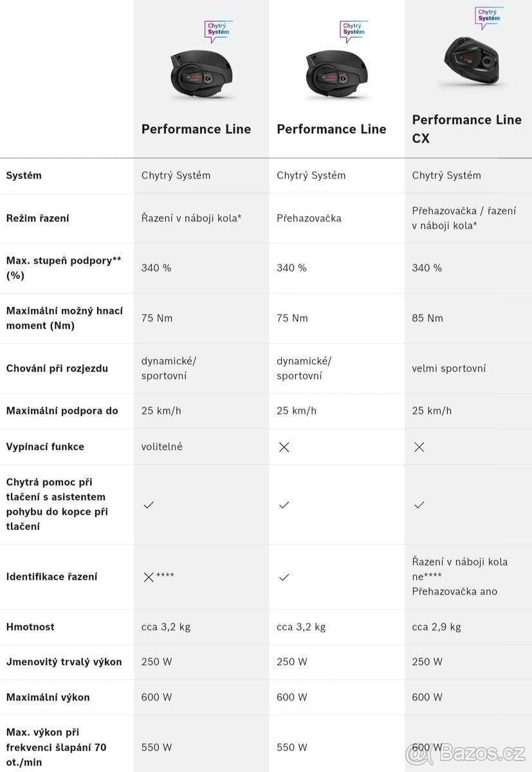Click the Režim řazení row label
Viewport: 532px width, 772px height.
click(37, 218)
